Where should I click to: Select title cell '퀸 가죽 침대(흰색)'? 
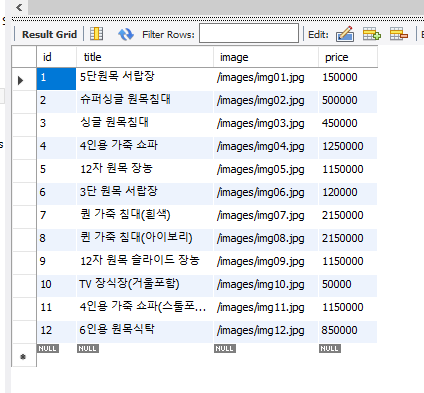tap(145, 216)
